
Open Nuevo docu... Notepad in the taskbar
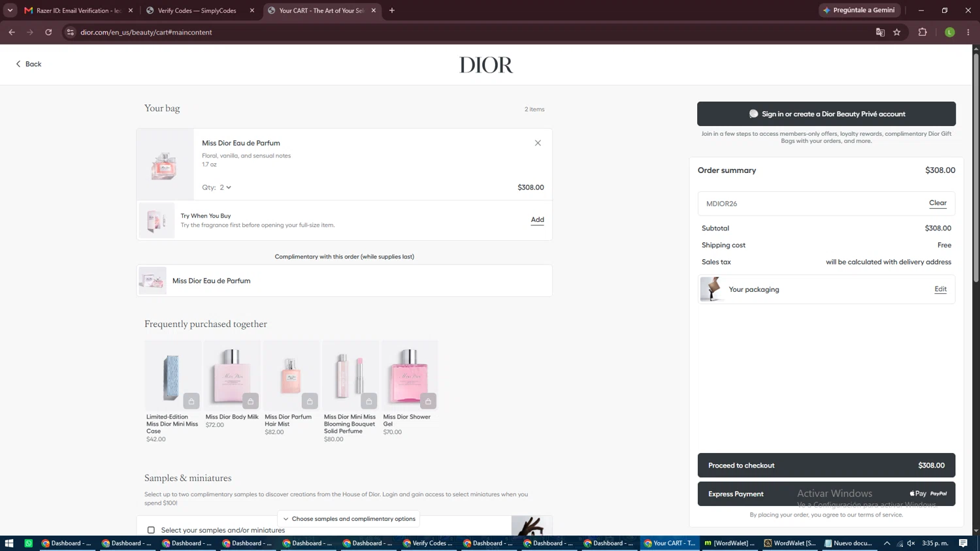849,543
